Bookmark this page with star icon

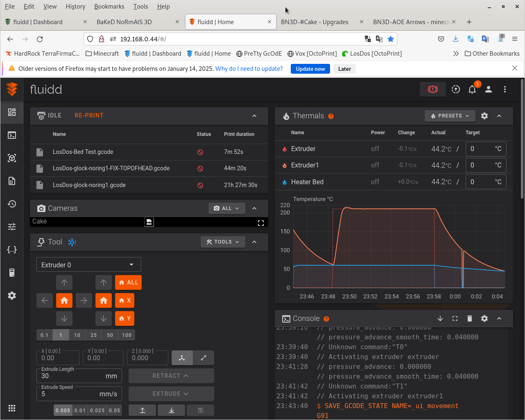tap(391, 39)
